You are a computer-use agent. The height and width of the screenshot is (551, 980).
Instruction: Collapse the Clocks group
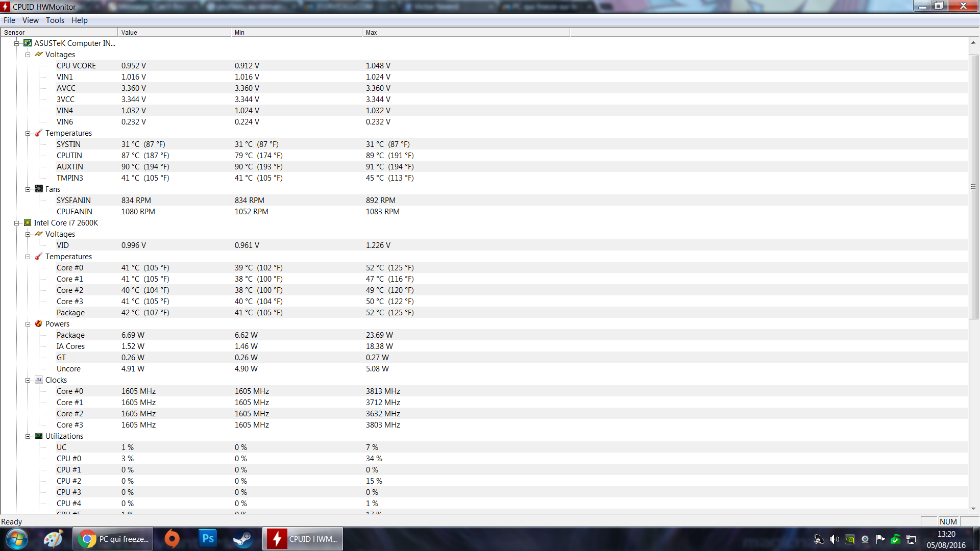tap(28, 380)
